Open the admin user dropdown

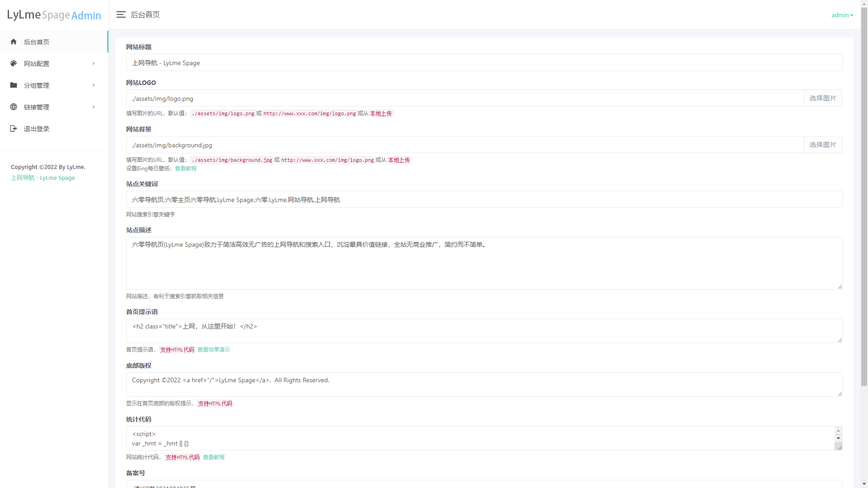(842, 15)
